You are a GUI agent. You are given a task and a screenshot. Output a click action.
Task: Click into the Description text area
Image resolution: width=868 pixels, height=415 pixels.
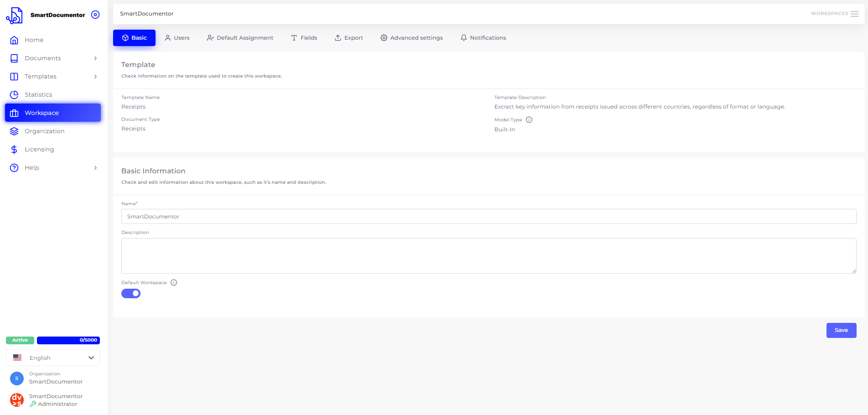[488, 256]
